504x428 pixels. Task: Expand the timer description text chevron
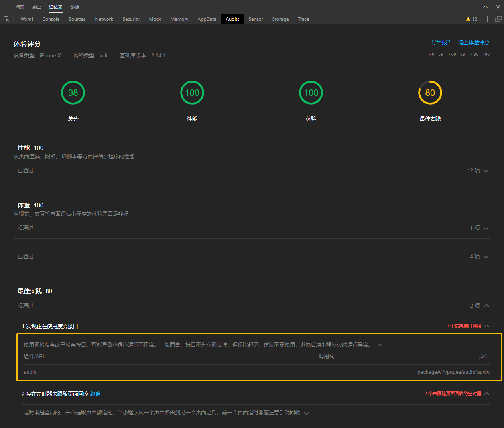(x=307, y=413)
